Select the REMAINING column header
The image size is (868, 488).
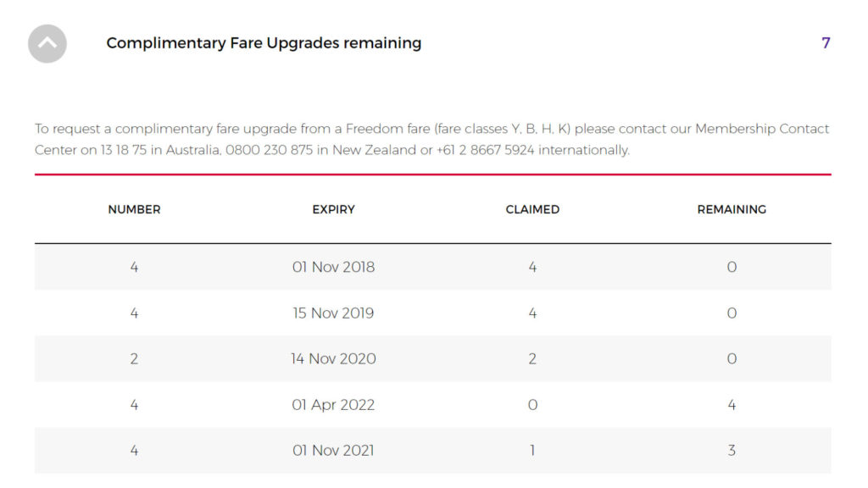[732, 210]
